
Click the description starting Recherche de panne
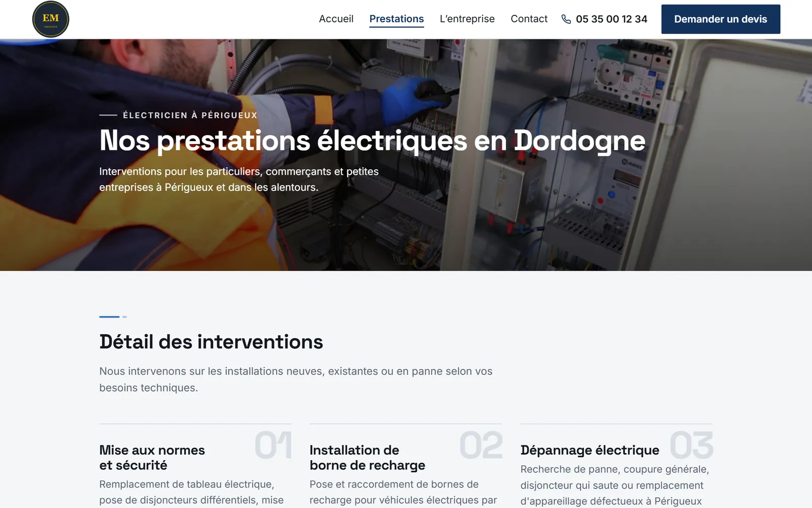pos(615,485)
